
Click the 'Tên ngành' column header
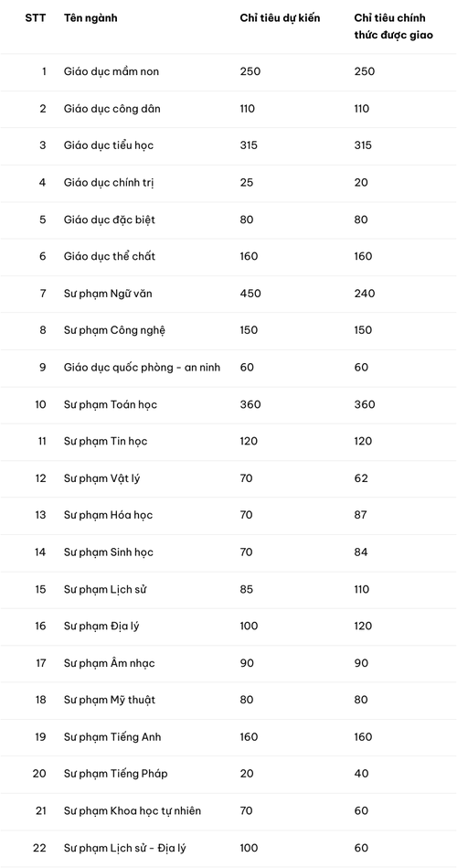pos(90,17)
